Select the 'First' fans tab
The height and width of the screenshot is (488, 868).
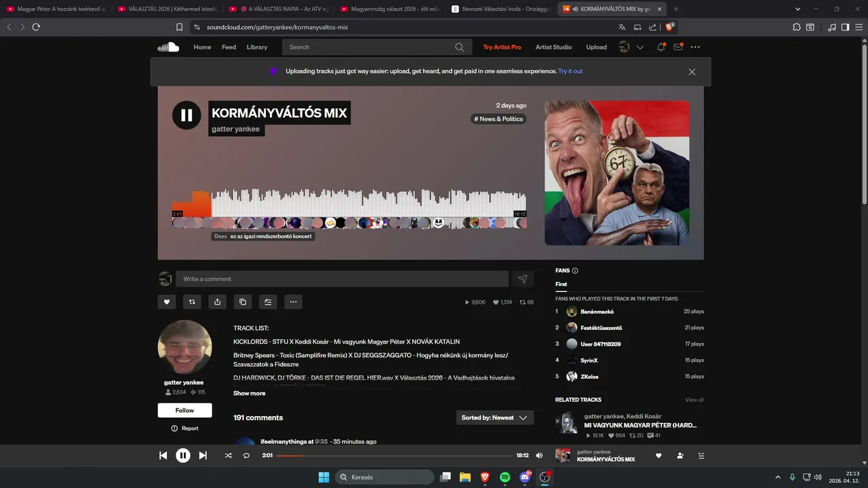[561, 284]
